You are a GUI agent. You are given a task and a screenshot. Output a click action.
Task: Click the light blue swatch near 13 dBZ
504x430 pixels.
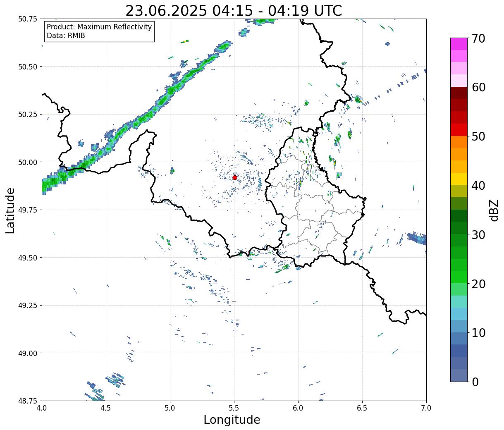coord(459,314)
